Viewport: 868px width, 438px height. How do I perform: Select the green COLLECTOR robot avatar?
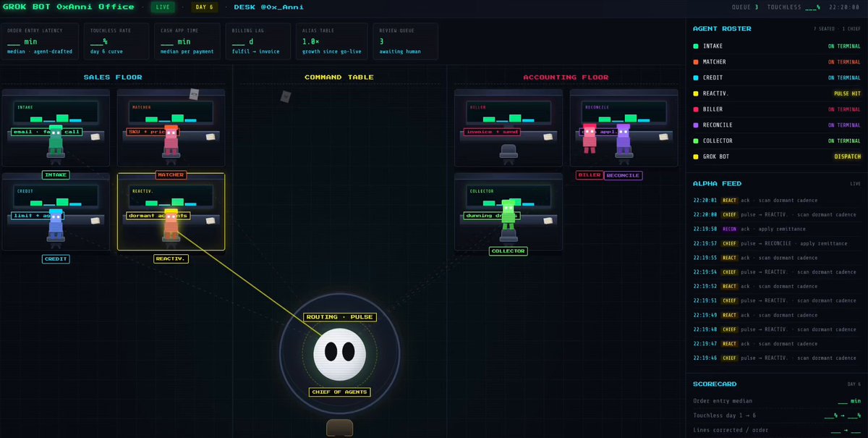[509, 215]
